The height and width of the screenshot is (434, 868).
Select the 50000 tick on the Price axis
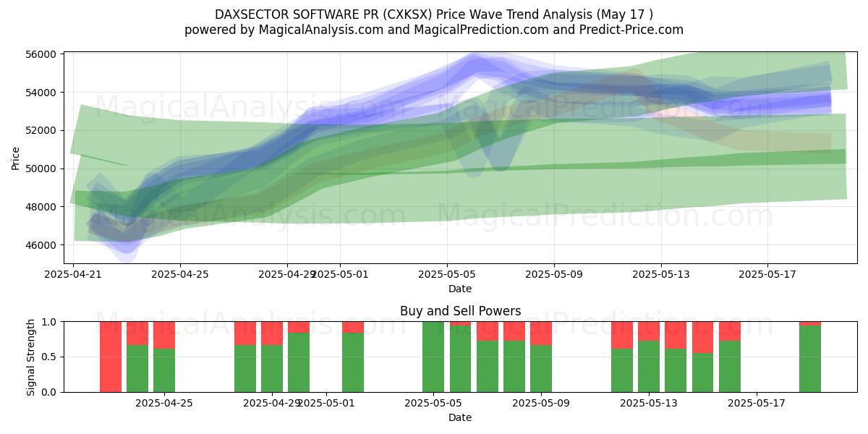(42, 169)
